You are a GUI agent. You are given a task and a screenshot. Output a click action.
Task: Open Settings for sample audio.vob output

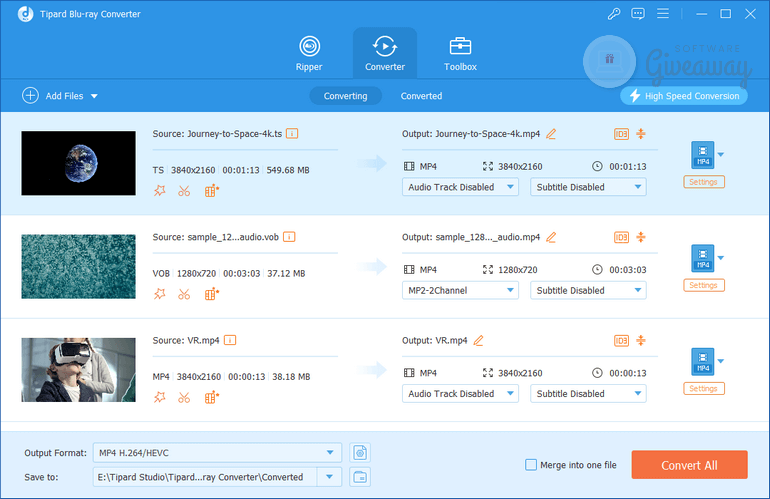pos(703,285)
